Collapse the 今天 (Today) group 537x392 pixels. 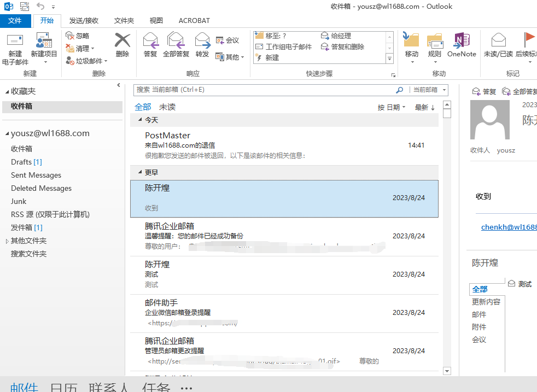click(x=140, y=120)
